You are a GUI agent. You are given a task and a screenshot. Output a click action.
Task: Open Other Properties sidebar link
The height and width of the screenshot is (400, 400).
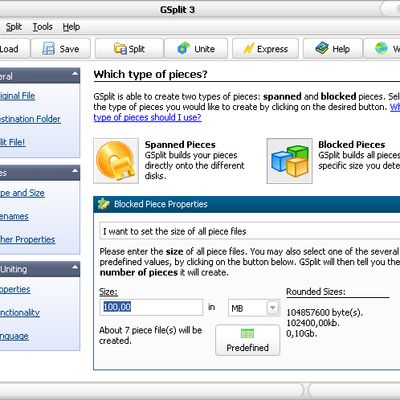(27, 239)
